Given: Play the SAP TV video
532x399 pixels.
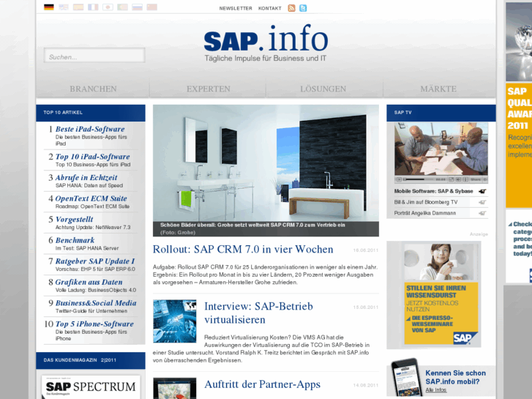Looking at the screenshot, I should (x=399, y=179).
